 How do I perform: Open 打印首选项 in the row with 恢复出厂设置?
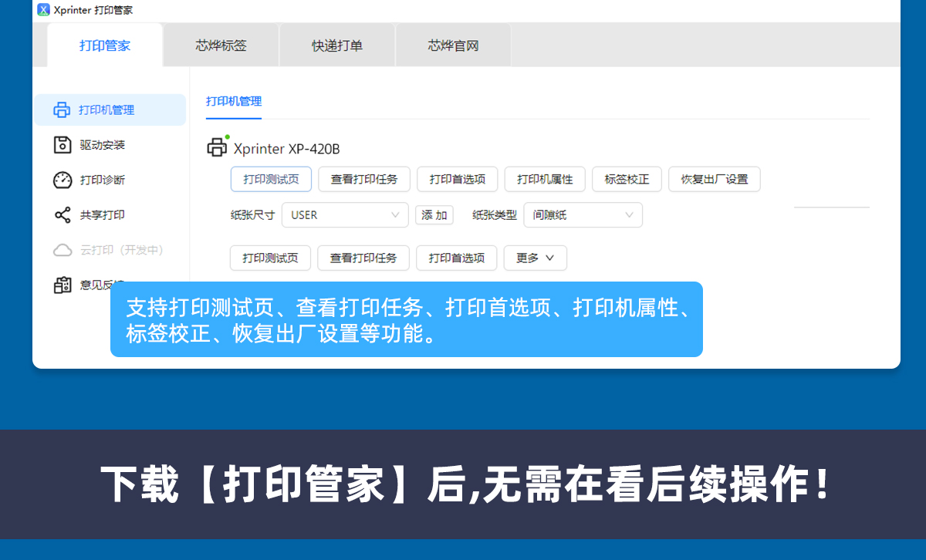click(x=458, y=179)
